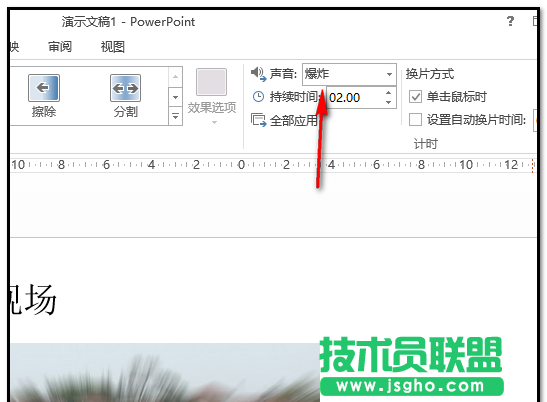Select the 分割 (Split) transition effect
Image resolution: width=547 pixels, height=402 pixels.
point(126,96)
